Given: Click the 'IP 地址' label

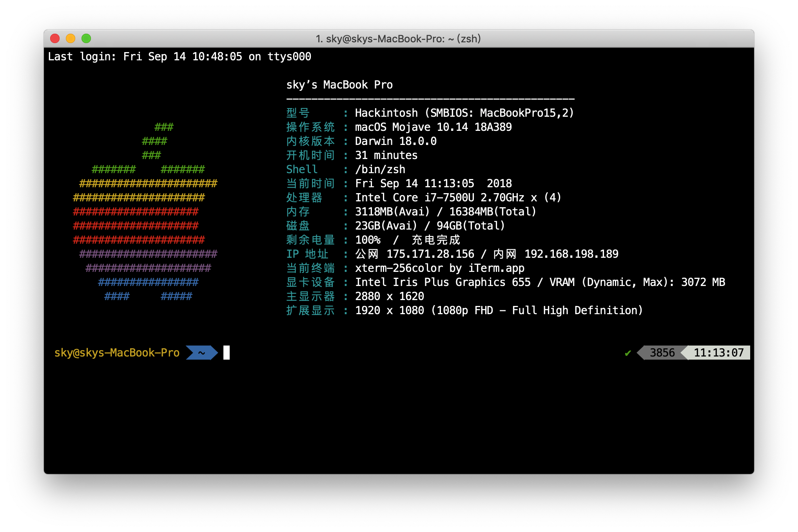Looking at the screenshot, I should pyautogui.click(x=307, y=254).
